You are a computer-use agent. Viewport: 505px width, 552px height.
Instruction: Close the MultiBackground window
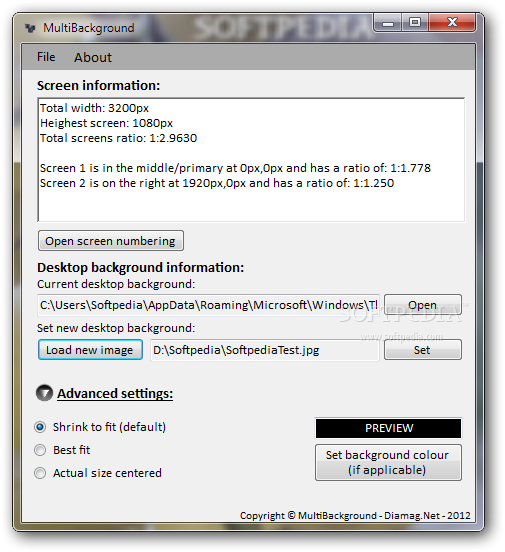click(x=452, y=23)
